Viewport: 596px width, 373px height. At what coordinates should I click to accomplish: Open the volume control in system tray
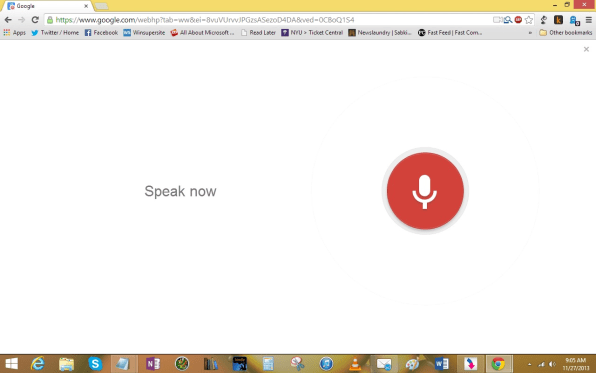pos(552,364)
